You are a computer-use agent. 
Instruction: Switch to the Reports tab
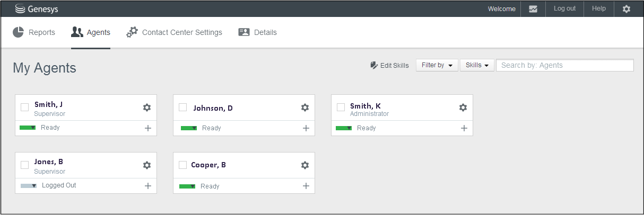tap(34, 32)
